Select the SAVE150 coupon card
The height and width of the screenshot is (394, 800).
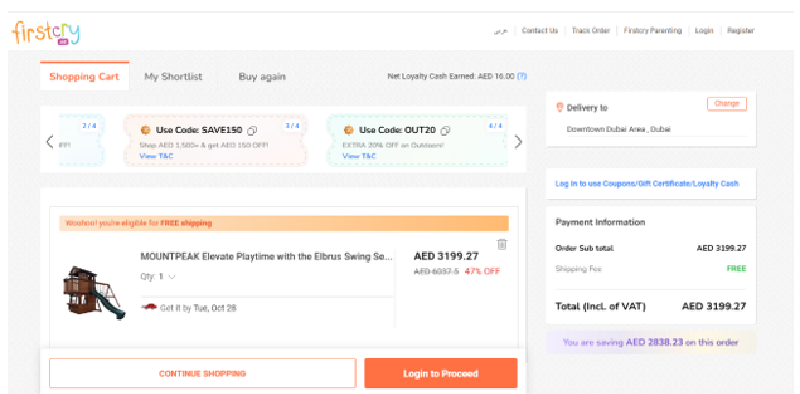point(216,140)
